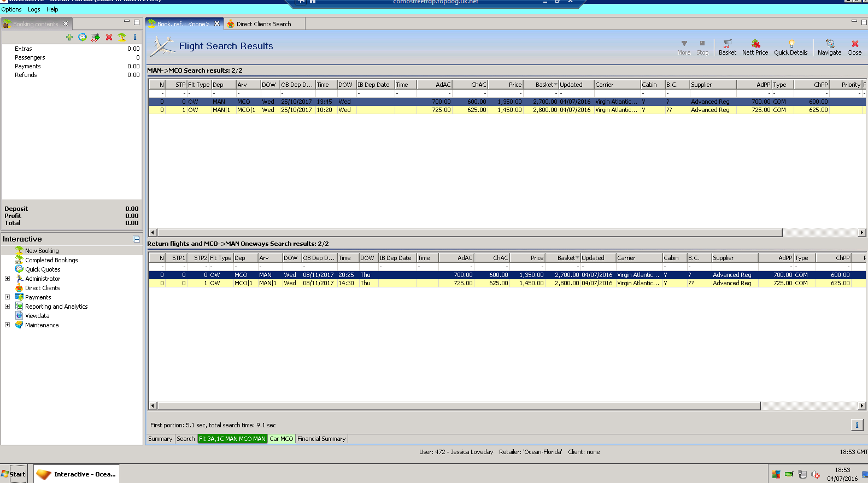Click cart with green arrow icon

(x=96, y=37)
